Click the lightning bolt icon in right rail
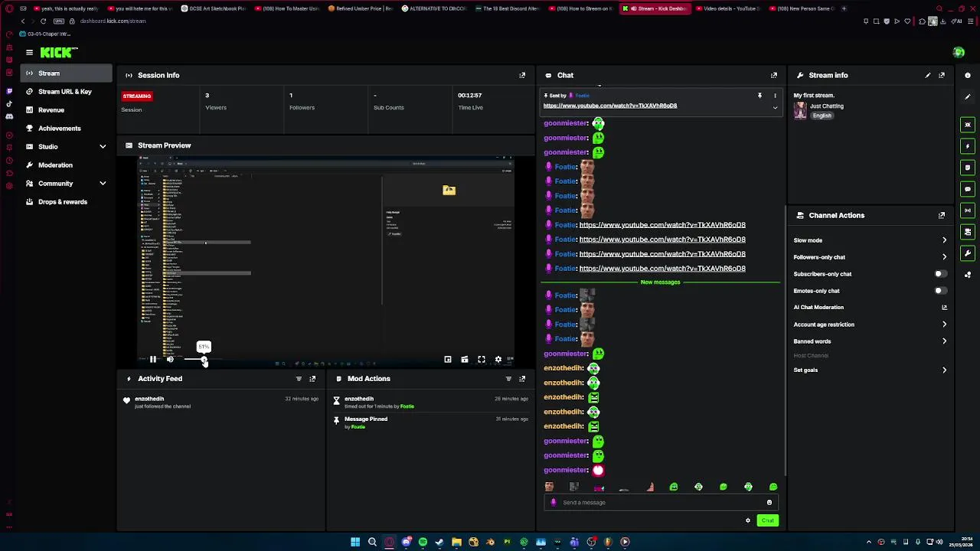The width and height of the screenshot is (980, 551). tap(968, 146)
